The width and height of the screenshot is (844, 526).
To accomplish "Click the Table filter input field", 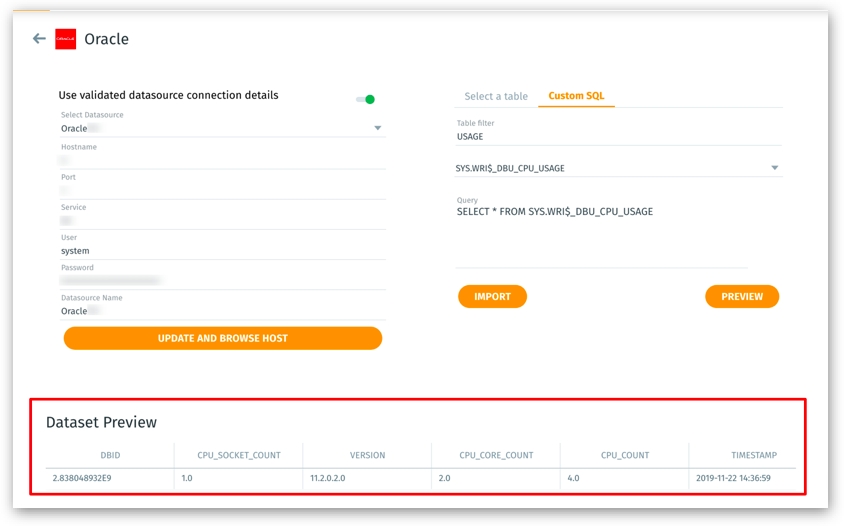I will click(x=618, y=136).
